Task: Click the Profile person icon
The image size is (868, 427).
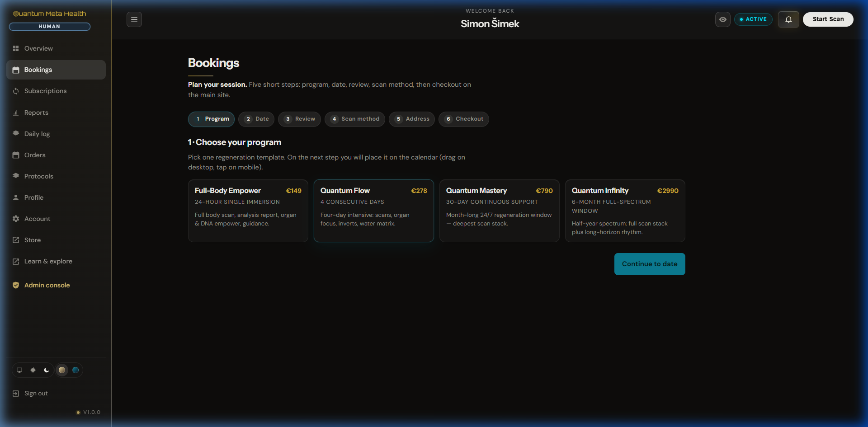Action: point(16,197)
